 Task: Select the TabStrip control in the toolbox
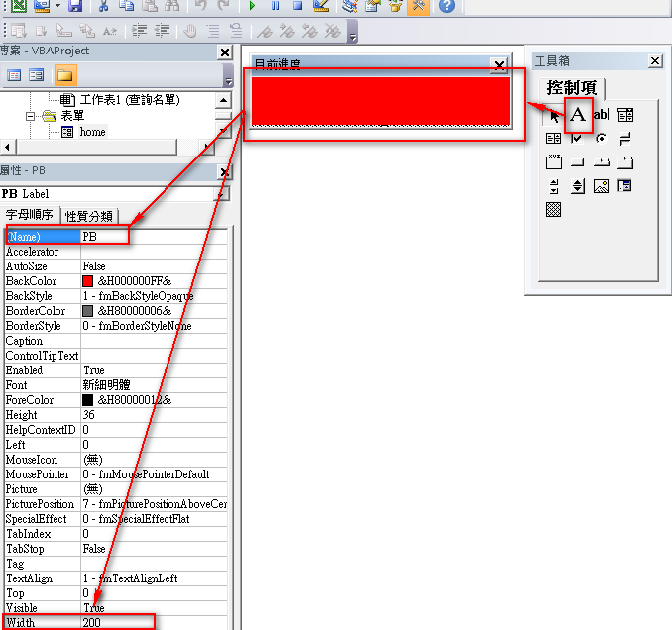[x=602, y=162]
